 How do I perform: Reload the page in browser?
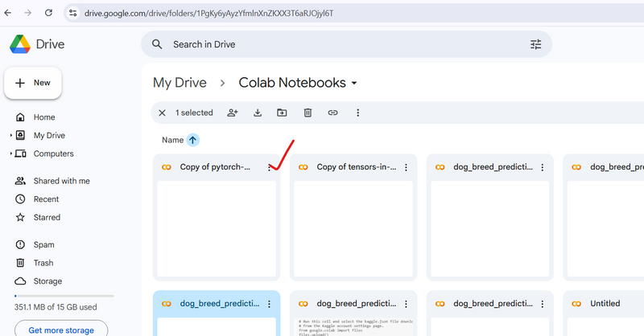point(48,13)
